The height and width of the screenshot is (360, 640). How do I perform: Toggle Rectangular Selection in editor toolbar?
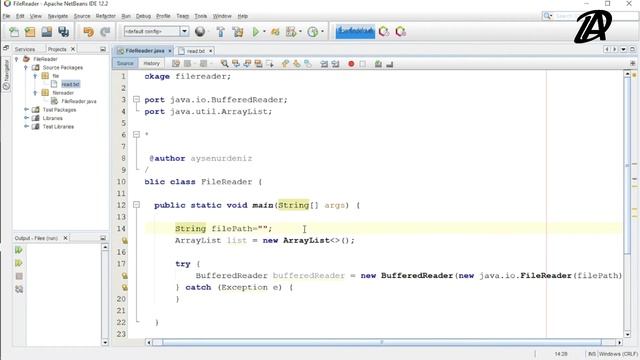point(269,64)
